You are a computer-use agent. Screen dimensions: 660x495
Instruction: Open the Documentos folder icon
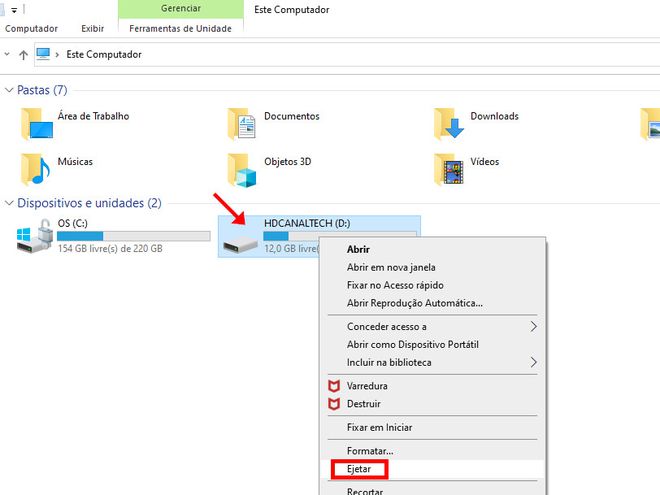[x=242, y=124]
